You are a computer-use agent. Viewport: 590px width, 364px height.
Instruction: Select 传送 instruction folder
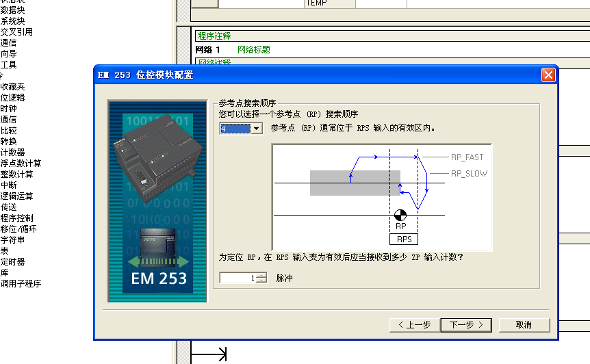[x=8, y=207]
